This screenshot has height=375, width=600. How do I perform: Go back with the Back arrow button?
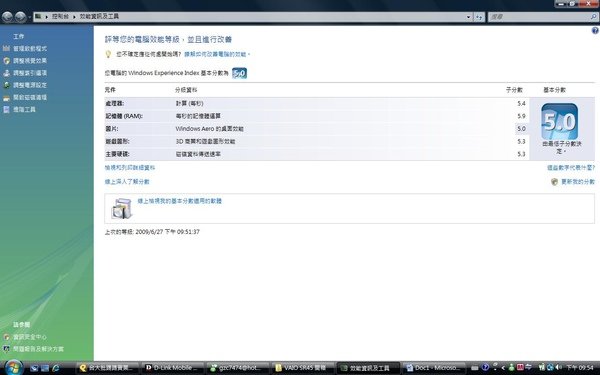click(7, 16)
